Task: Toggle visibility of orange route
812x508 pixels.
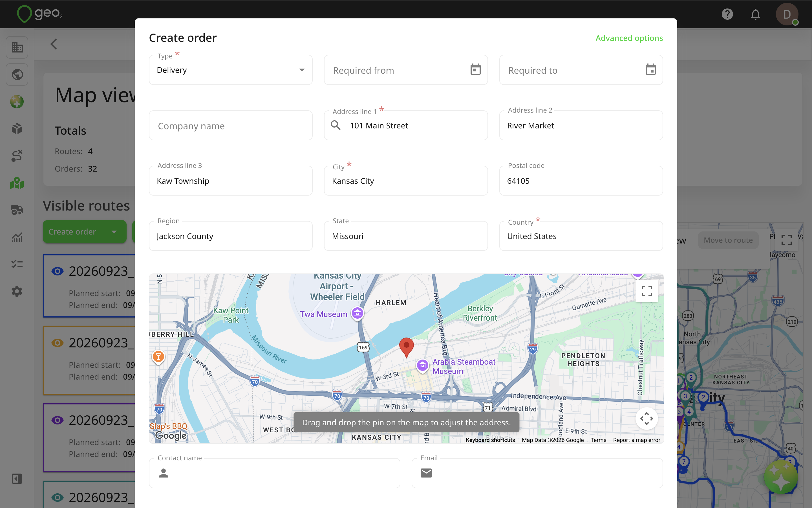Action: click(58, 343)
